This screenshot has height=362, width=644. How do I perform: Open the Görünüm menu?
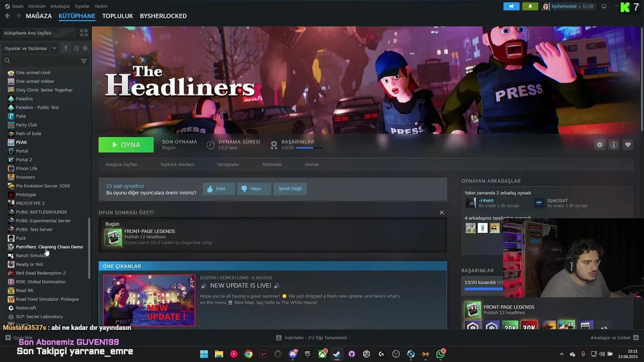pos(37,6)
